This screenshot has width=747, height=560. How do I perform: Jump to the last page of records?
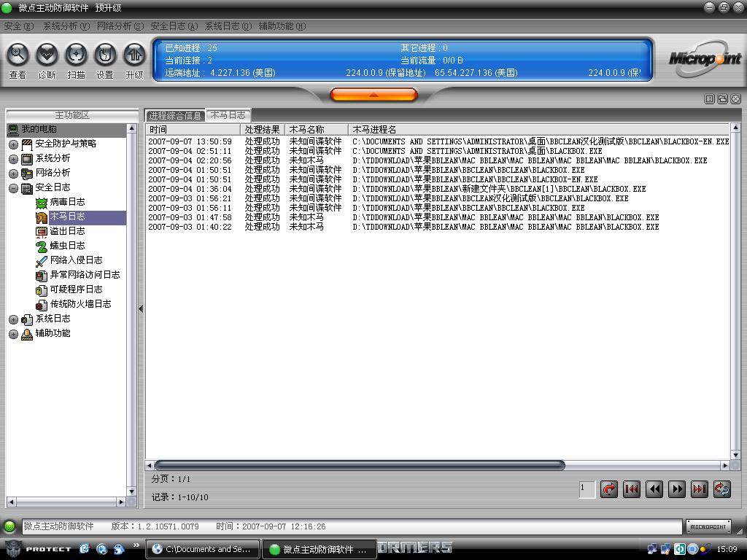pyautogui.click(x=700, y=489)
